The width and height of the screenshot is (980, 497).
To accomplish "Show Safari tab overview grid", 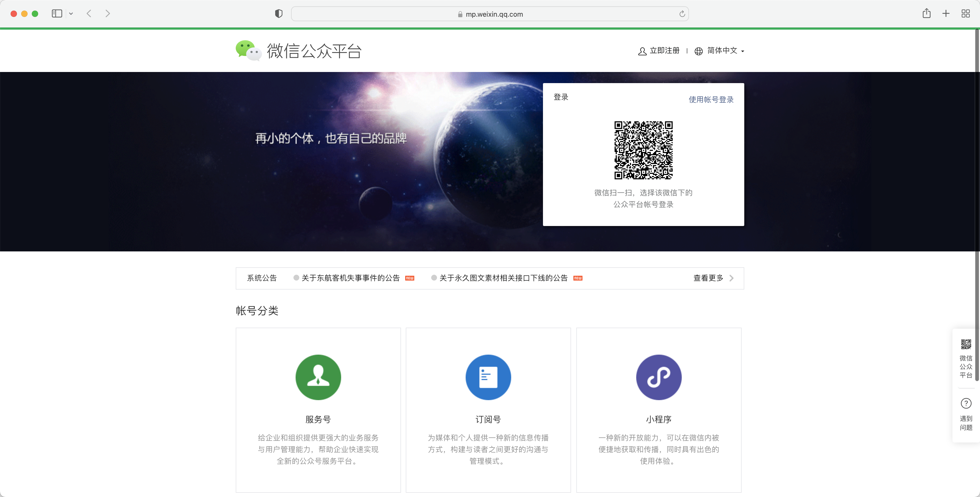I will click(965, 14).
